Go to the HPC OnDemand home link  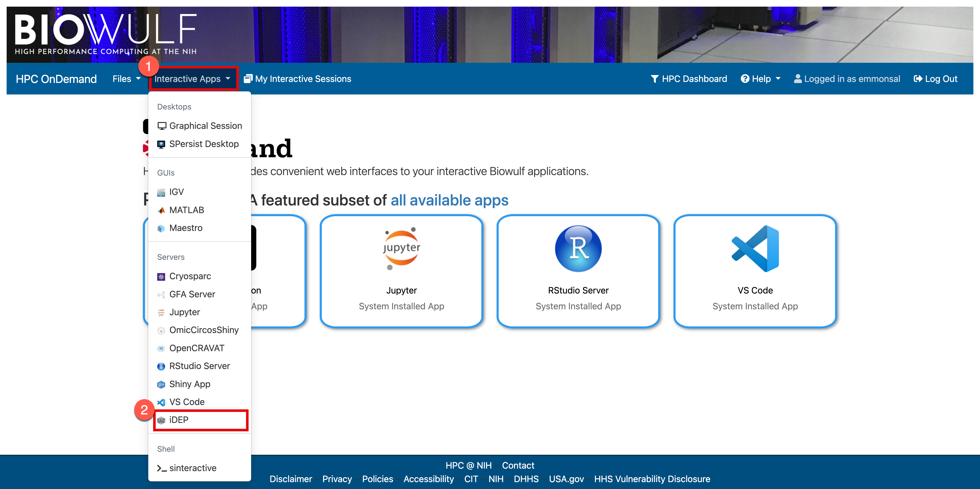coord(56,79)
